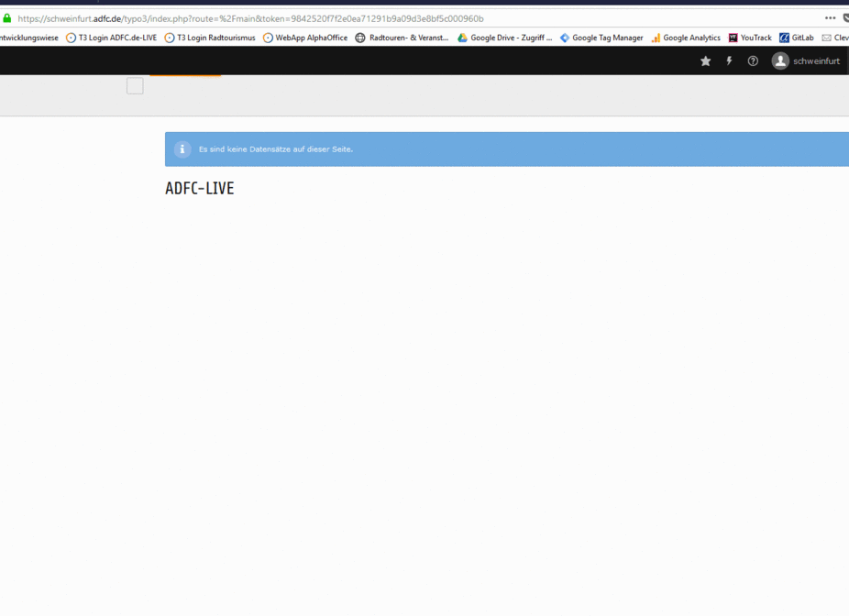Screen dimensions: 849x616
Task: Click the Entwicklungswiese bookmark
Action: click(28, 38)
